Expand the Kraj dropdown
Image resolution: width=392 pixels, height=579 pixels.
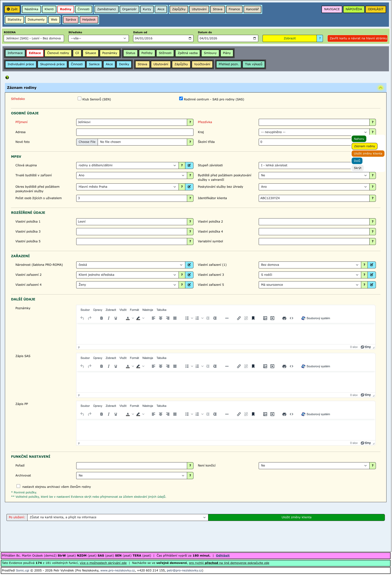tap(314, 132)
